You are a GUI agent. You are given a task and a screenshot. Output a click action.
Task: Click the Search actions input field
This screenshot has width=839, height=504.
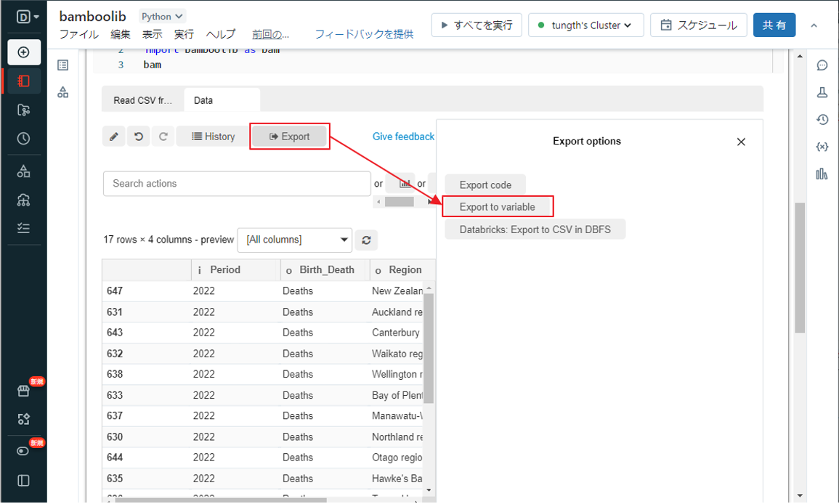(x=237, y=184)
